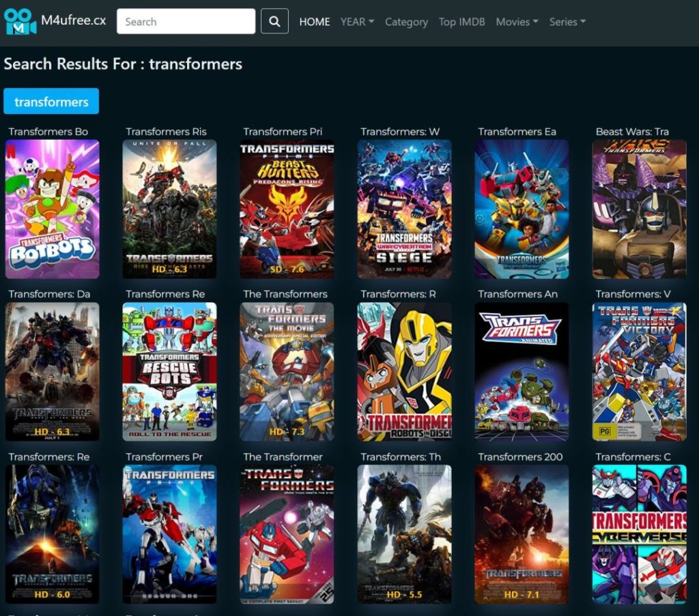Click "The Transformers" title link

pos(285,294)
